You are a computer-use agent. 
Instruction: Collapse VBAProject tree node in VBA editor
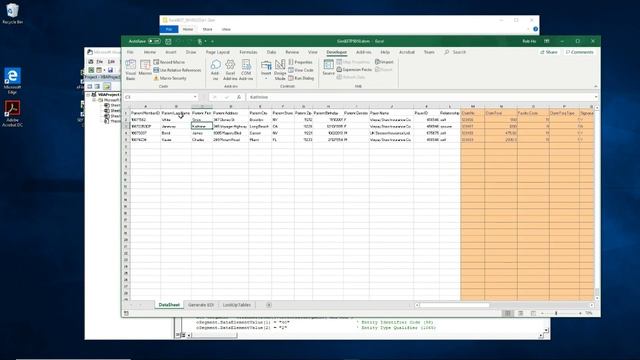pyautogui.click(x=88, y=95)
